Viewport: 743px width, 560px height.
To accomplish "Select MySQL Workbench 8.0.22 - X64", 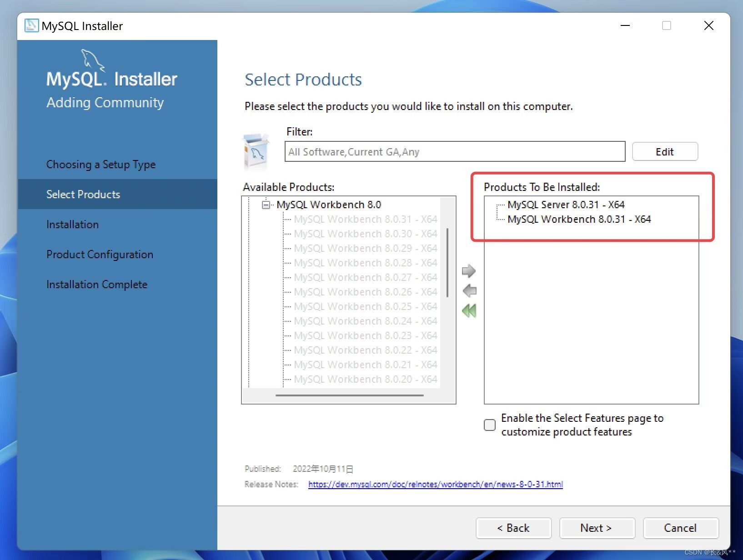I will click(x=366, y=350).
